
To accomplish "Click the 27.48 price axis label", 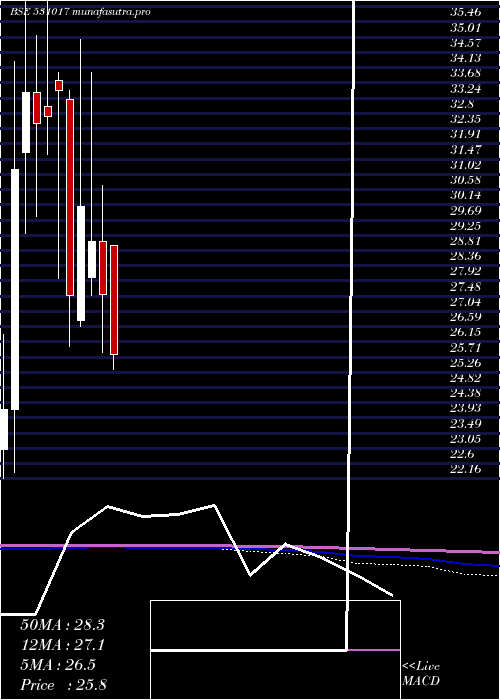I will point(465,287).
